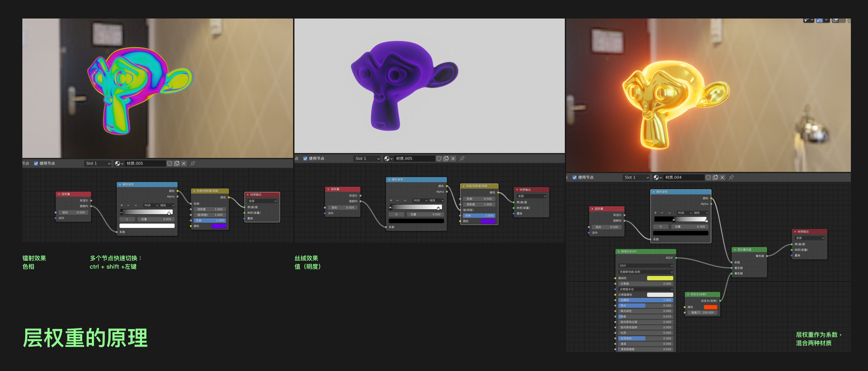This screenshot has width=868, height=371.
Task: Unlink material X icon next to 材质.004
Action: (x=722, y=177)
